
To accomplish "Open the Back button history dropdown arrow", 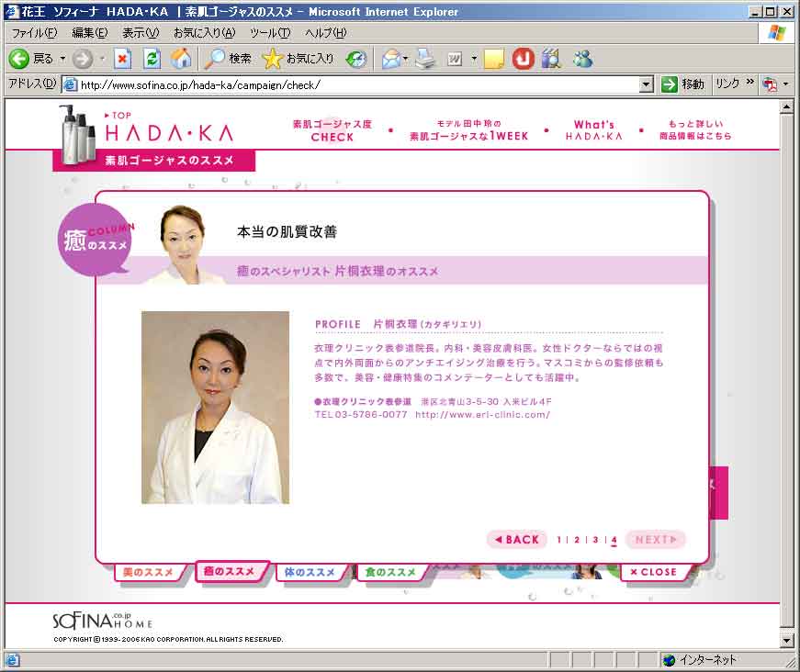I will (x=63, y=59).
